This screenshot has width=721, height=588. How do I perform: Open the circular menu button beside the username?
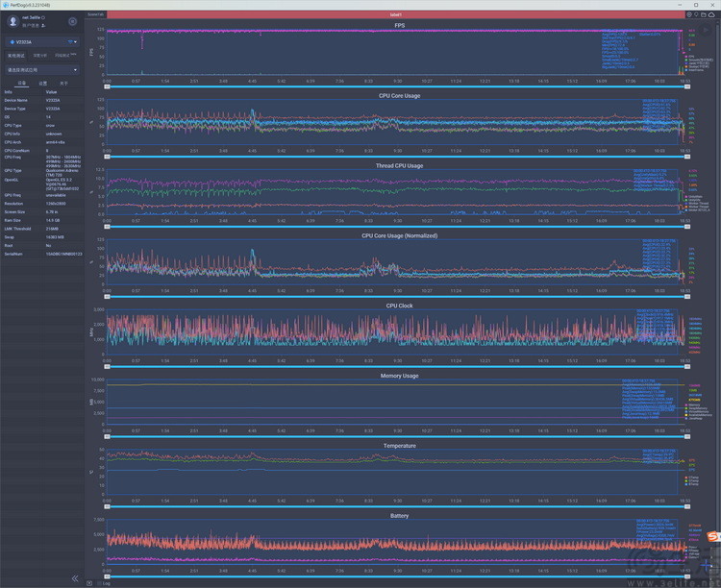point(73,21)
